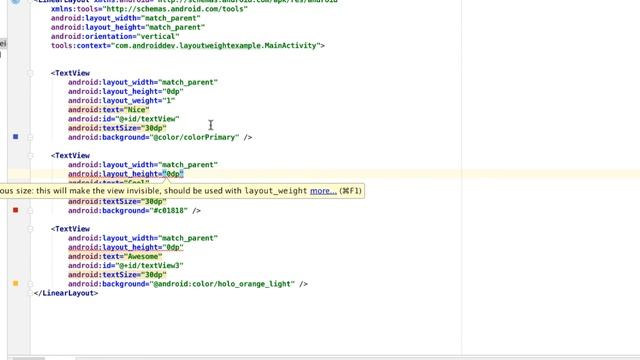Click the android:background holo_orange_light line
The width and height of the screenshot is (640, 360).
pyautogui.click(x=188, y=284)
